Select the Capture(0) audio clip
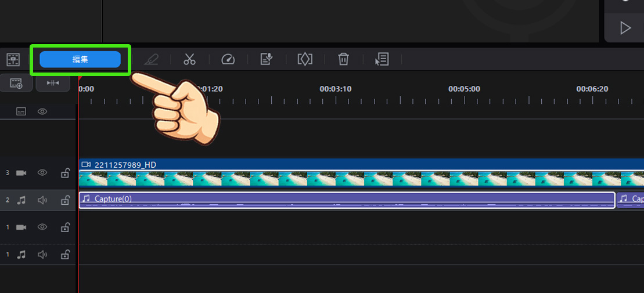Viewport: 644px width, 293px height. (x=347, y=200)
